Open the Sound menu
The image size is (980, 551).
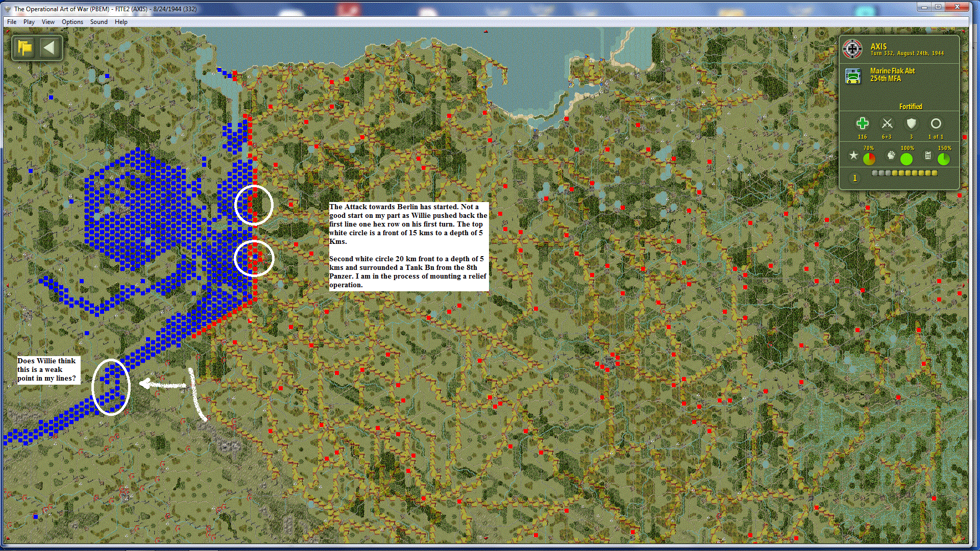[x=99, y=22]
